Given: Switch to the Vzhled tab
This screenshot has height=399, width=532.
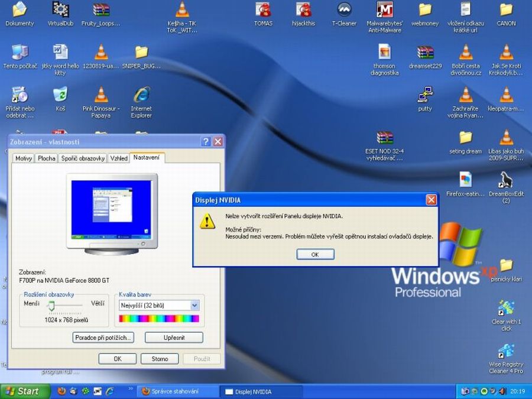Looking at the screenshot, I should coord(119,158).
